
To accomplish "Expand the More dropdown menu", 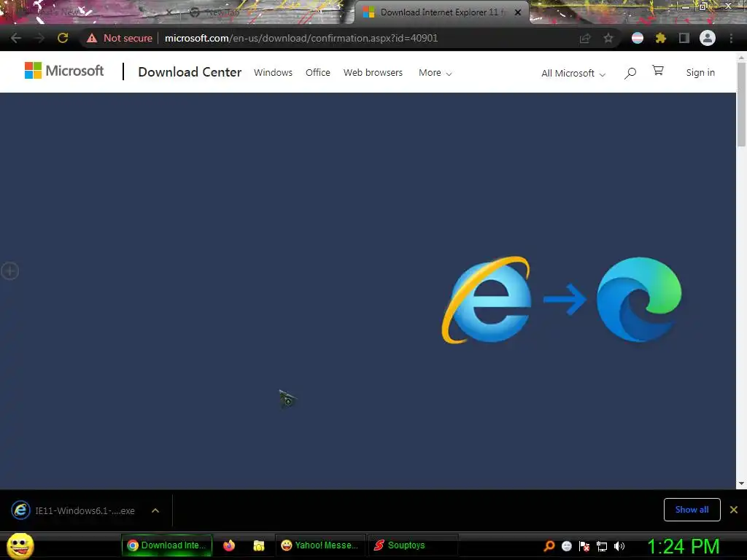I will click(435, 73).
